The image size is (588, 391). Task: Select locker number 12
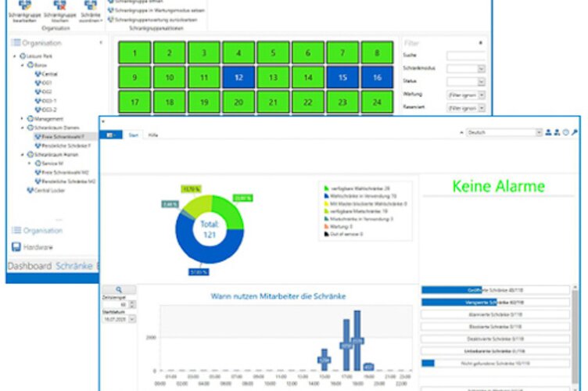coord(238,78)
